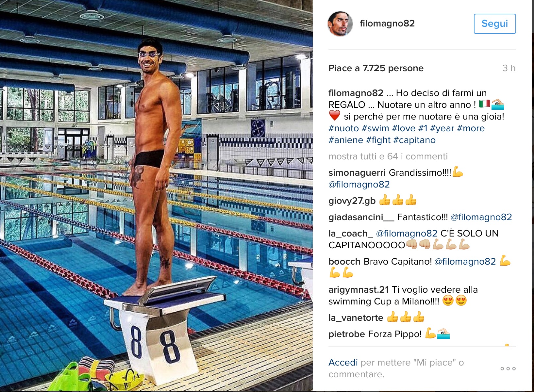The width and height of the screenshot is (534, 392).
Task: Open commenter simonaguerri's profile
Action: pyautogui.click(x=357, y=173)
